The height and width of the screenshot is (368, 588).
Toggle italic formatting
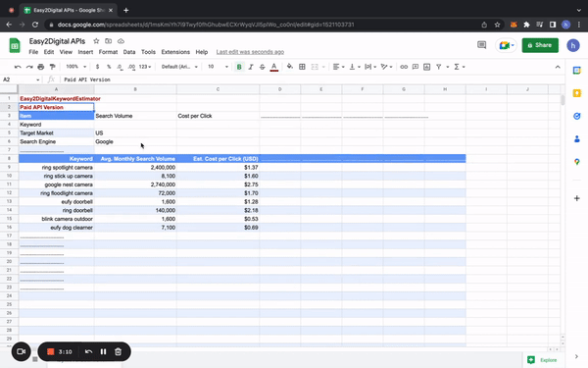(251, 67)
